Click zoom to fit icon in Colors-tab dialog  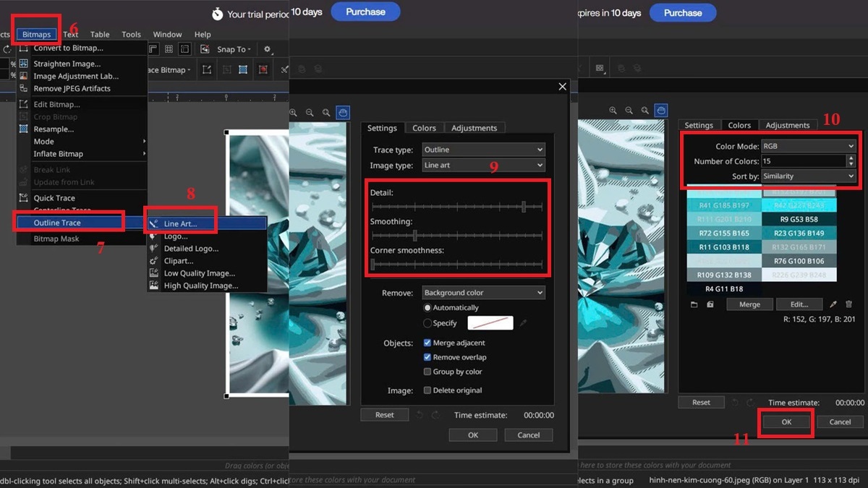click(x=645, y=111)
